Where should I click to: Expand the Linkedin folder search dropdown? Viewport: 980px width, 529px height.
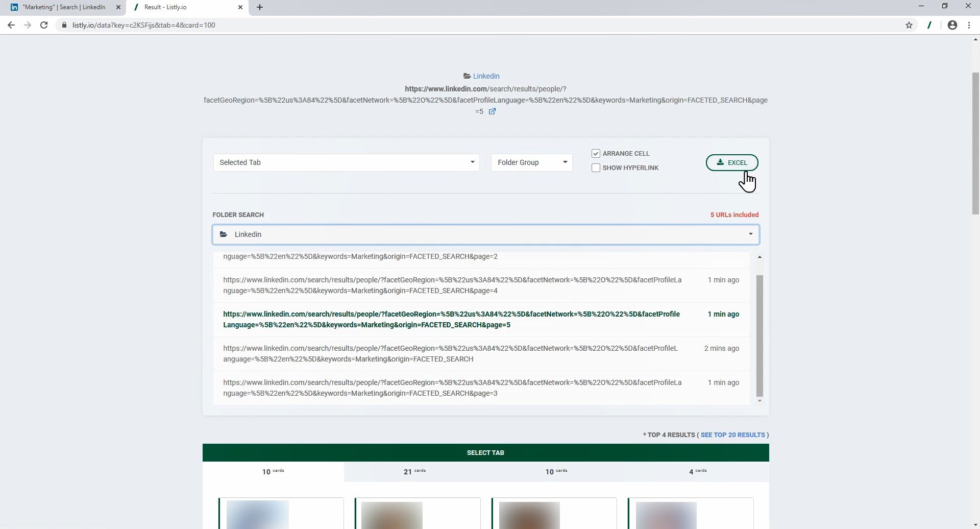tap(485, 234)
